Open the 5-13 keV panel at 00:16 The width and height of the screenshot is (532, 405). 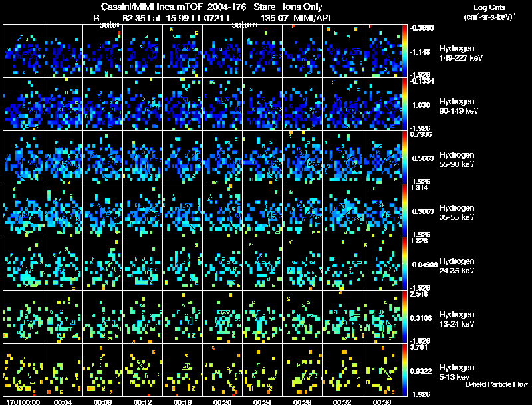(182, 370)
